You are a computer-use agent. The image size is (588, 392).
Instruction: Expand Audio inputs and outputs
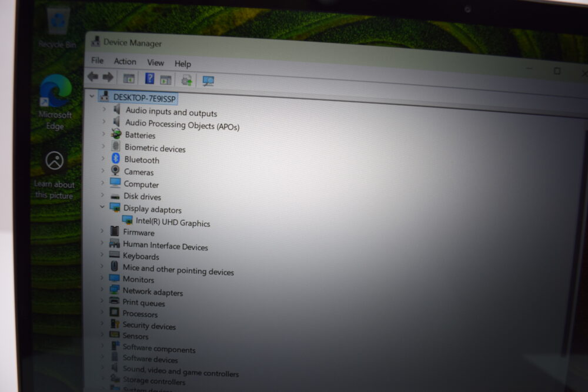click(104, 109)
